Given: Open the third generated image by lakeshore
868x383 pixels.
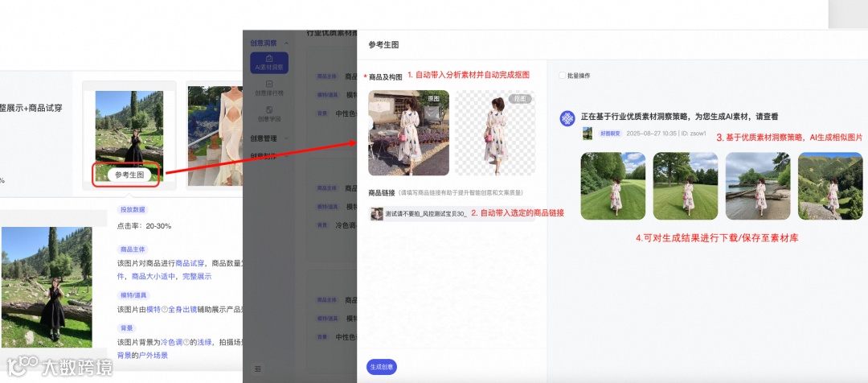Looking at the screenshot, I should 758,186.
